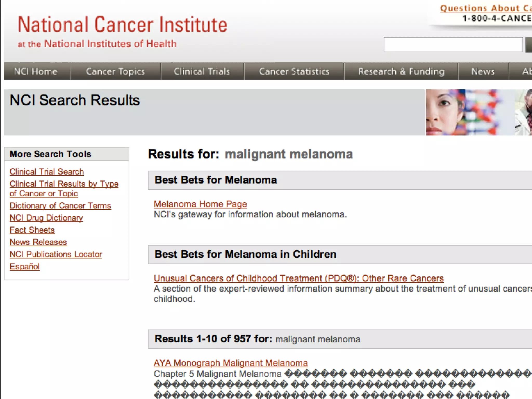Open the Research & Funding tab
Image resolution: width=532 pixels, height=399 pixels.
[x=401, y=71]
